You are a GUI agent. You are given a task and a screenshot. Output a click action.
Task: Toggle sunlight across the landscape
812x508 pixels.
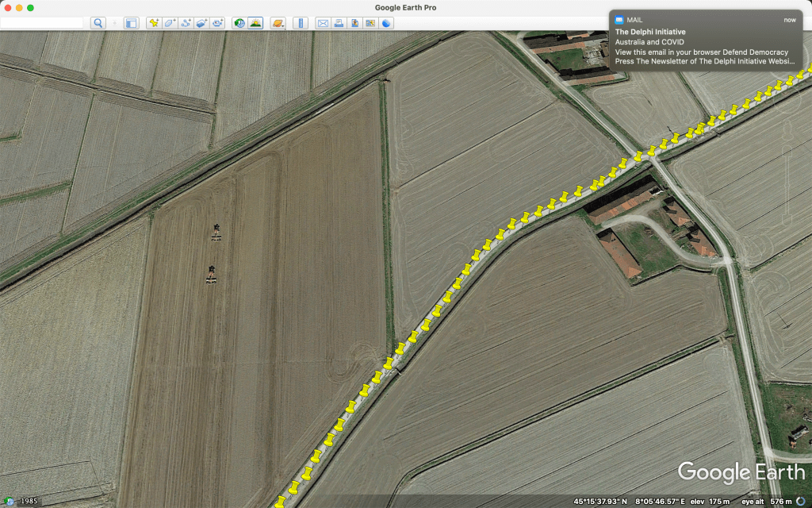255,23
